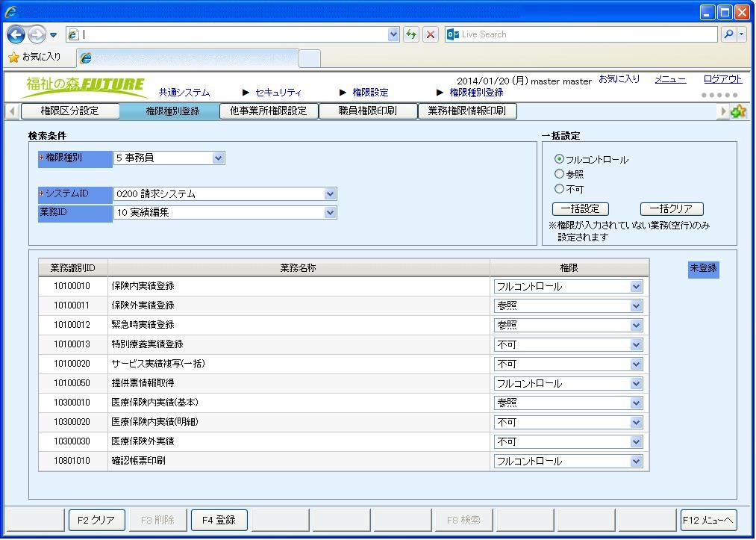Open permission dropdown for 提供票情報取得
756x540 pixels.
(x=569, y=384)
